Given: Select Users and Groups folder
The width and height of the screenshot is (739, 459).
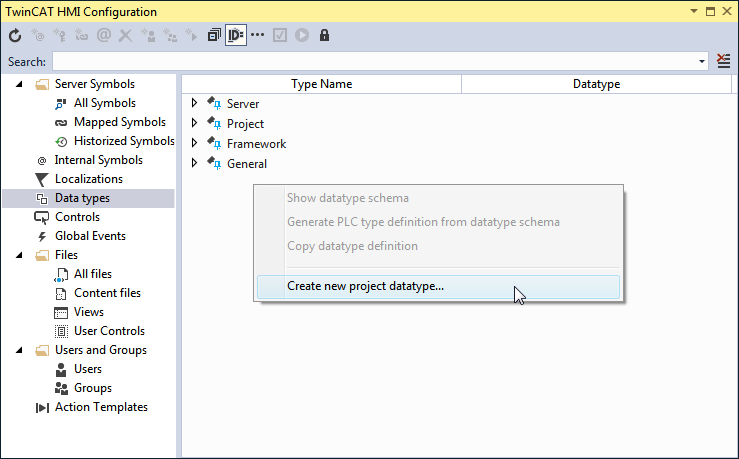Looking at the screenshot, I should coord(100,350).
